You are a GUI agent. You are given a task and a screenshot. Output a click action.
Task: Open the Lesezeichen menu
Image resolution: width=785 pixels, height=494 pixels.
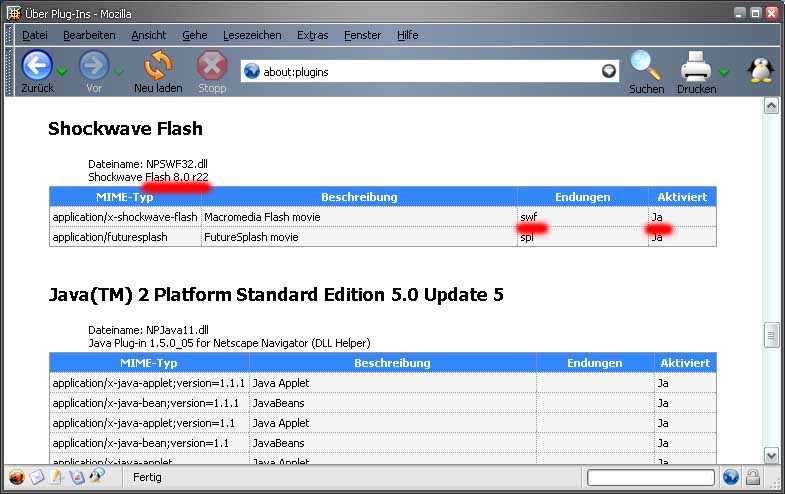click(252, 35)
